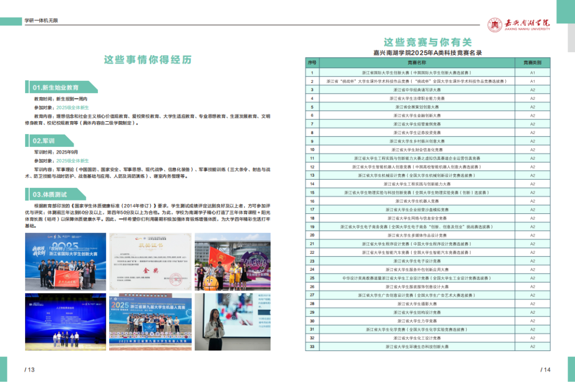Click the header text 学研一体机无限
Image resolution: width=575 pixels, height=392 pixels.
click(41, 21)
